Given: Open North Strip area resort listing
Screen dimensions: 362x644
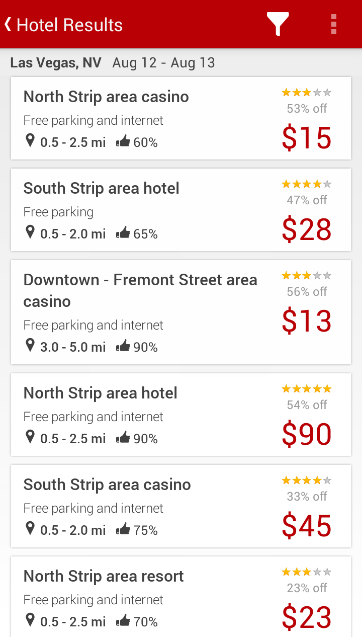Looking at the screenshot, I should point(104,576).
